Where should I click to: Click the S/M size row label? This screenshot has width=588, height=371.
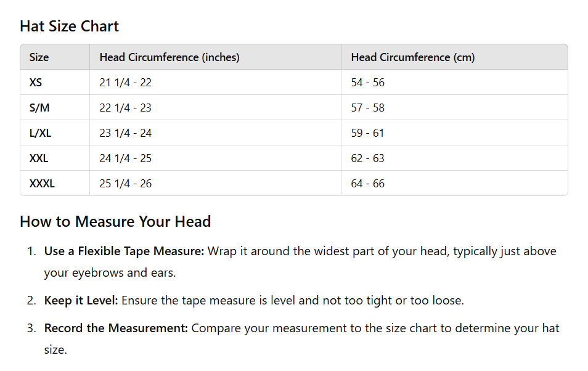39,108
